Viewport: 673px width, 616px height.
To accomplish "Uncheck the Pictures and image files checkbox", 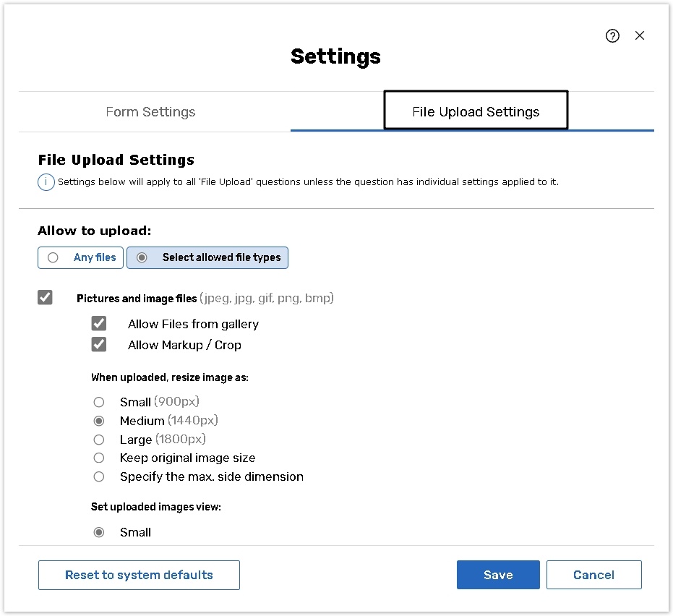I will pos(46,298).
